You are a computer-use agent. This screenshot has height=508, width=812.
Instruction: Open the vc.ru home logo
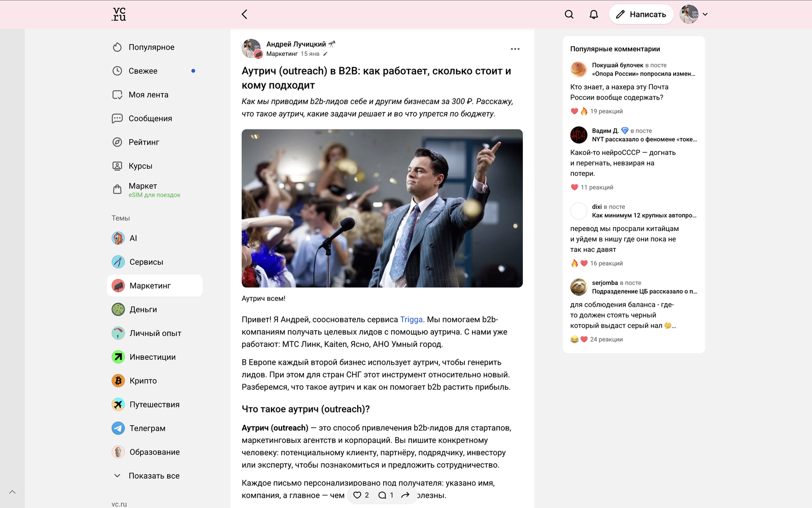coord(119,14)
